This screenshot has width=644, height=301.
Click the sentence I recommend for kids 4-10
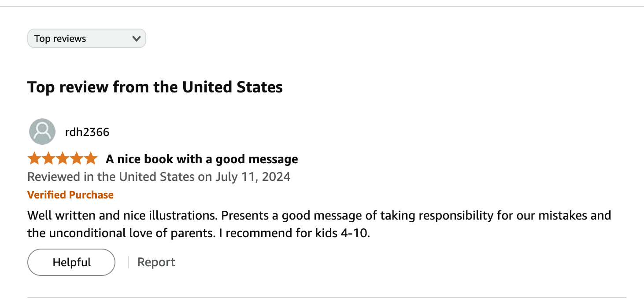(294, 233)
